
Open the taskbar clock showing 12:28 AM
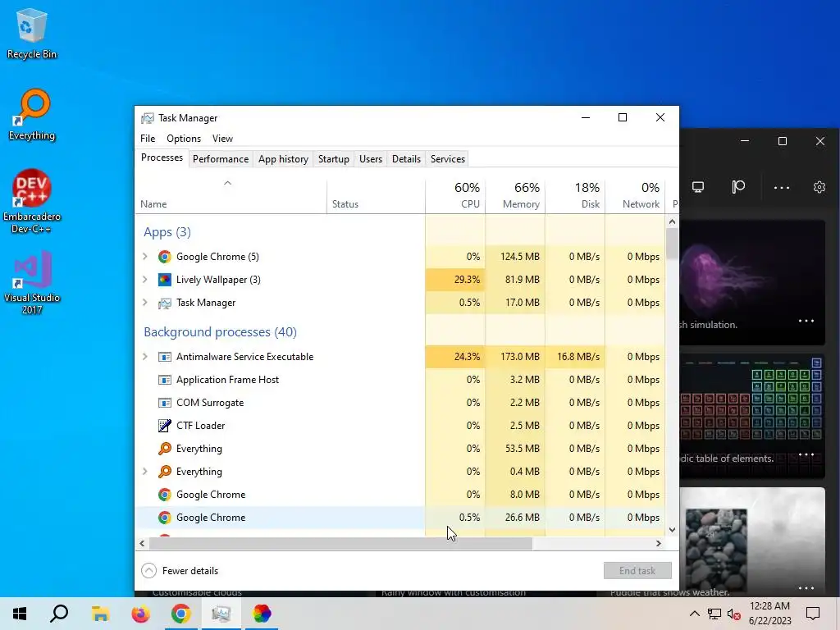769,614
